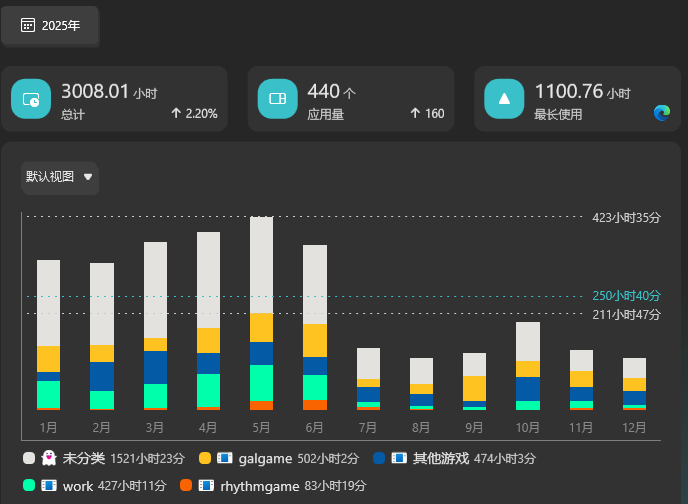
Task: Click the teal window icon on 应用量 card
Action: click(277, 99)
